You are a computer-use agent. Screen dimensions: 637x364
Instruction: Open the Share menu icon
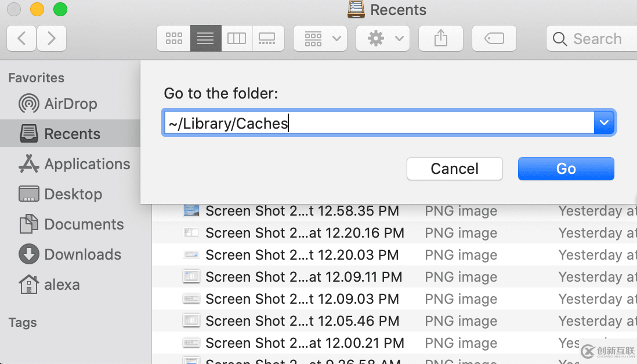[x=440, y=38]
